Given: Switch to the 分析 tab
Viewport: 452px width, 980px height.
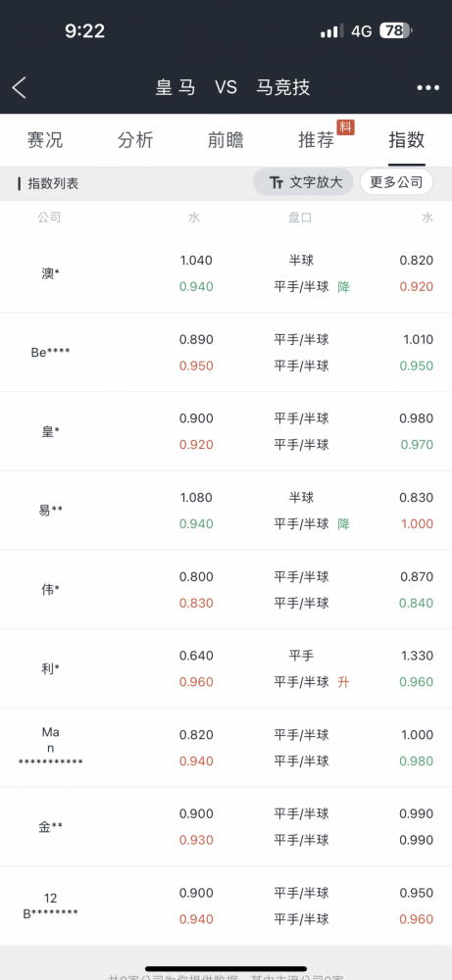Looking at the screenshot, I should point(135,140).
